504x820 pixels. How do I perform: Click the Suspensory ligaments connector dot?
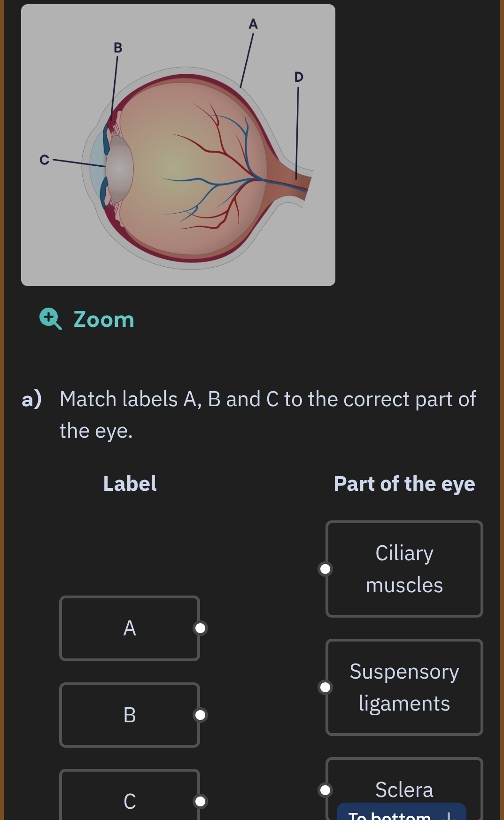[325, 687]
